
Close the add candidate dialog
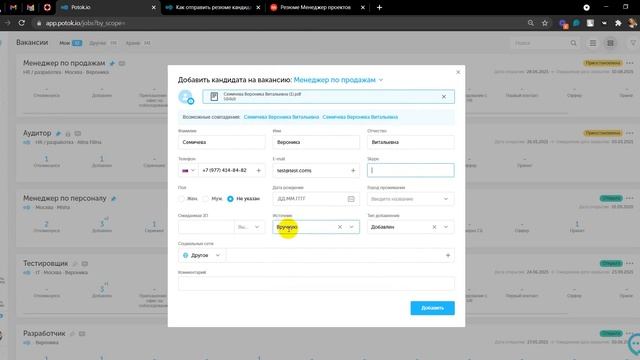[458, 72]
